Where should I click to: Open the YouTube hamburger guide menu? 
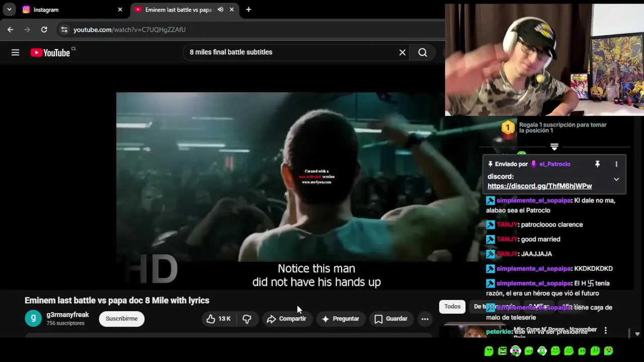(x=15, y=52)
